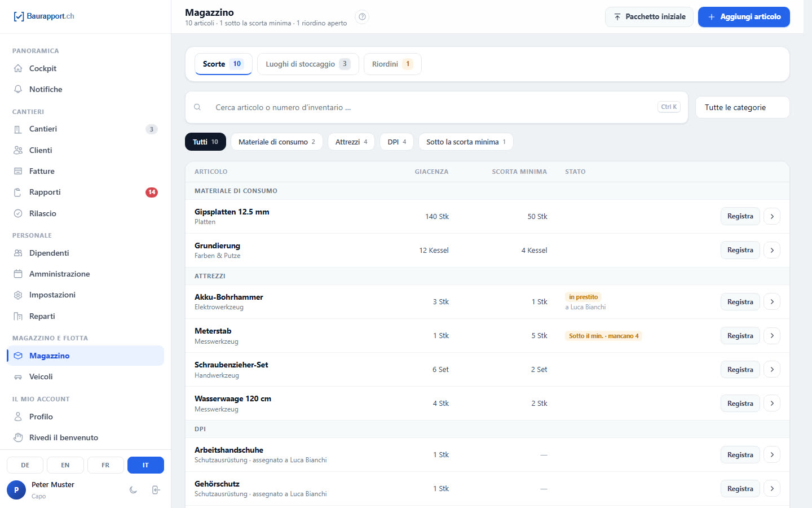Open Reparti in the sidebar

pyautogui.click(x=85, y=316)
